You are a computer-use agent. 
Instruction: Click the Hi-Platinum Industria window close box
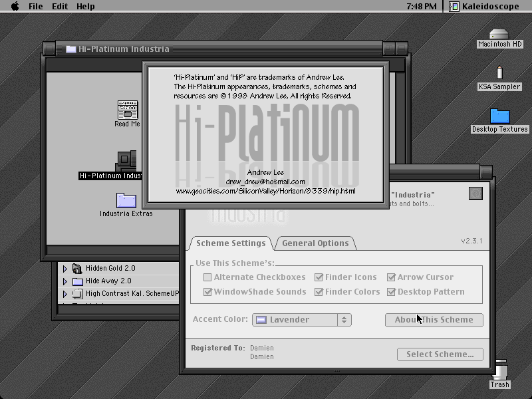[x=49, y=49]
